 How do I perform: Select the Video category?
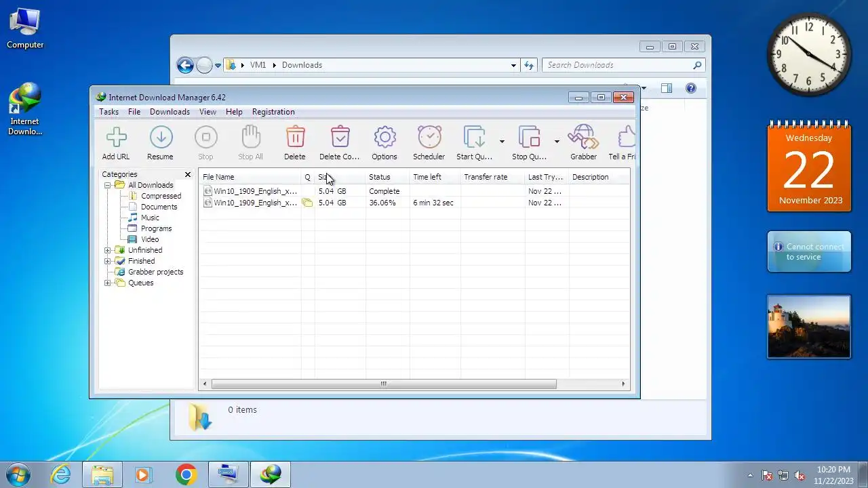(x=150, y=239)
